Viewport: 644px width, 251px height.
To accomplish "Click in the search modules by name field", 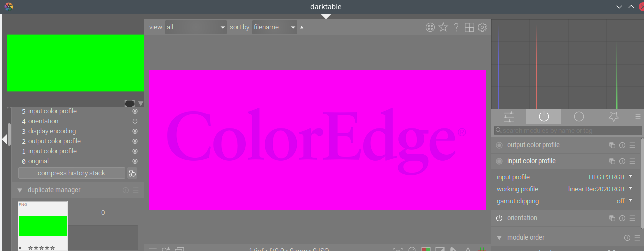I will 568,130.
